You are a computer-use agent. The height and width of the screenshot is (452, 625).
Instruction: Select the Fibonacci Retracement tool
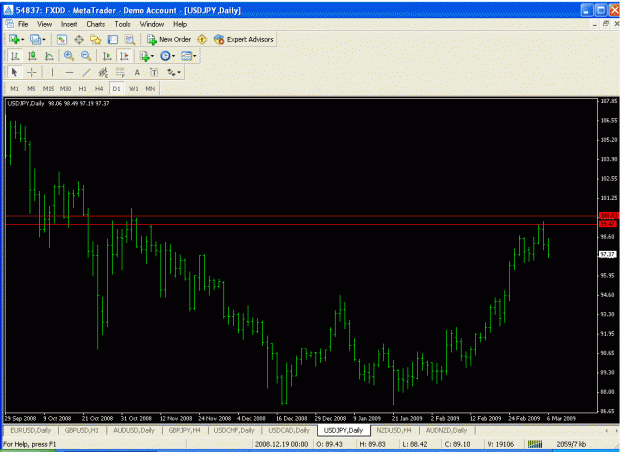click(120, 72)
